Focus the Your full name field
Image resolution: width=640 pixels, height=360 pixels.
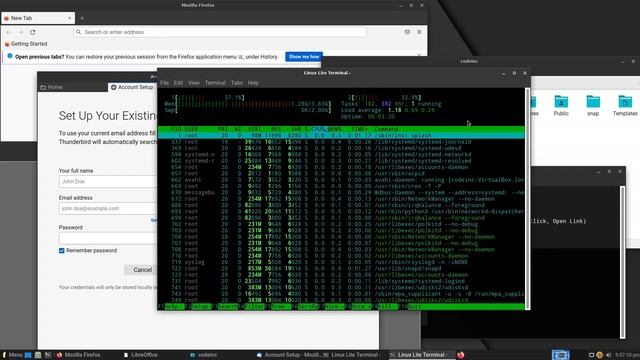coord(108,181)
